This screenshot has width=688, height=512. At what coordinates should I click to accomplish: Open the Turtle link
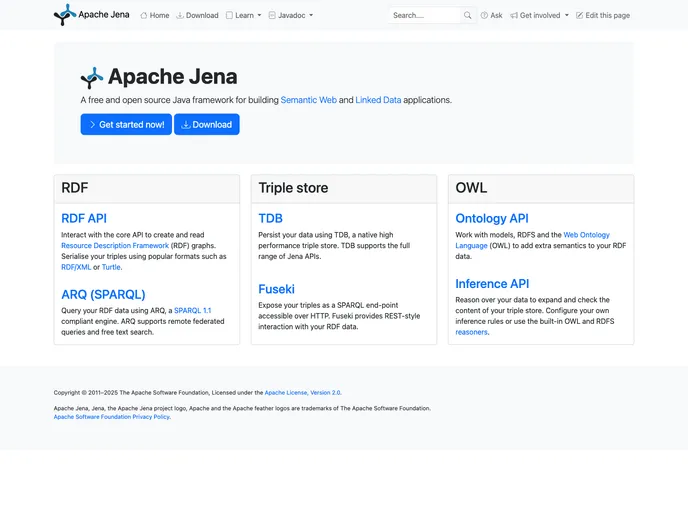[x=111, y=267]
